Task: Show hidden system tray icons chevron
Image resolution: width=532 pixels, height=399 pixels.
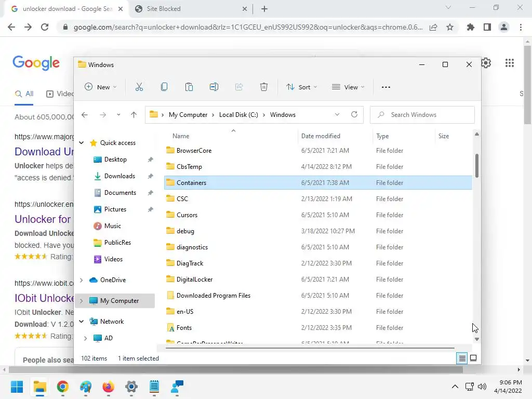Action: [455, 387]
